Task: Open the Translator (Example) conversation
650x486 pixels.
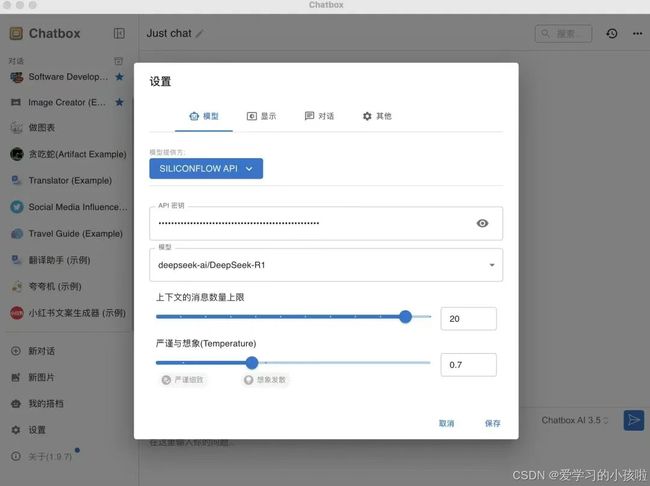Action: (68, 181)
